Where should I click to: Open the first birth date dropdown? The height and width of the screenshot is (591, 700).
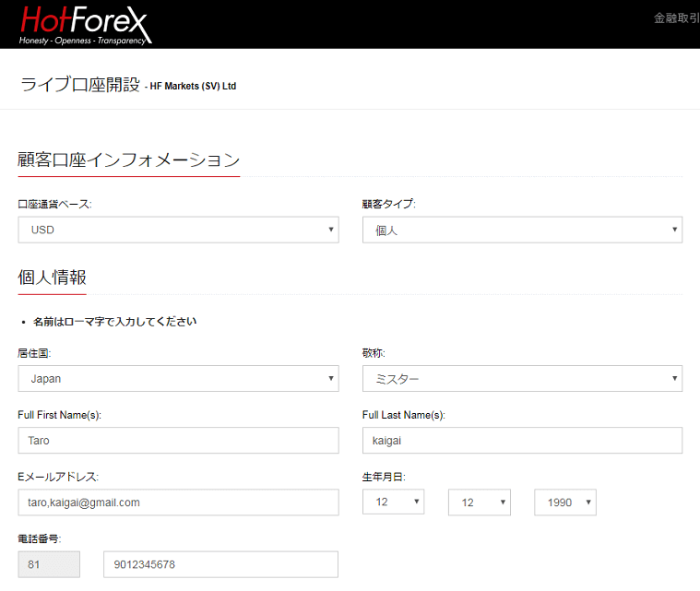(x=393, y=502)
